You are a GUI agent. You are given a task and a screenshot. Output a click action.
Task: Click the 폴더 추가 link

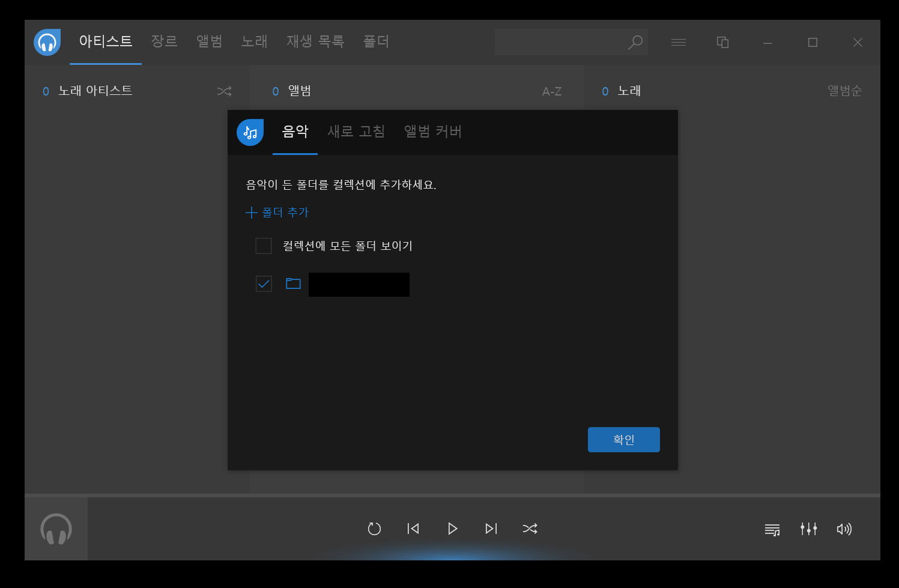(x=277, y=212)
